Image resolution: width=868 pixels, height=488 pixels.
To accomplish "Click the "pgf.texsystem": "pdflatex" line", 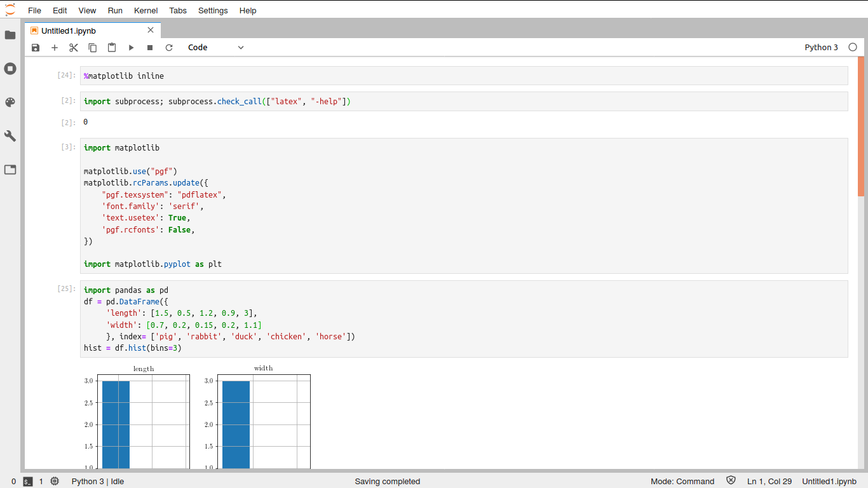I will [x=164, y=194].
